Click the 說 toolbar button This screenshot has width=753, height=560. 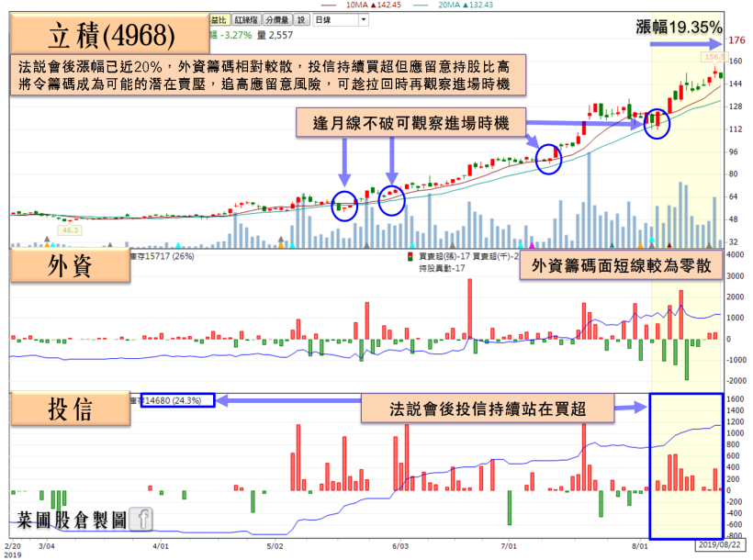(301, 19)
